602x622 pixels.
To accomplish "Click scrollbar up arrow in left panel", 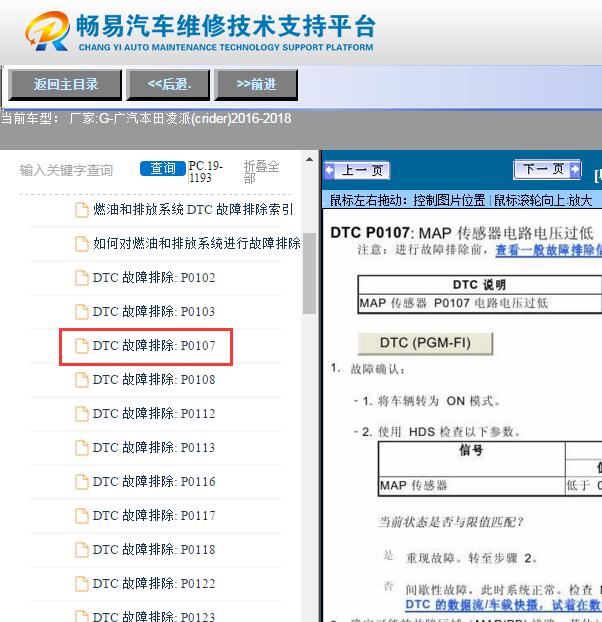I will (309, 159).
